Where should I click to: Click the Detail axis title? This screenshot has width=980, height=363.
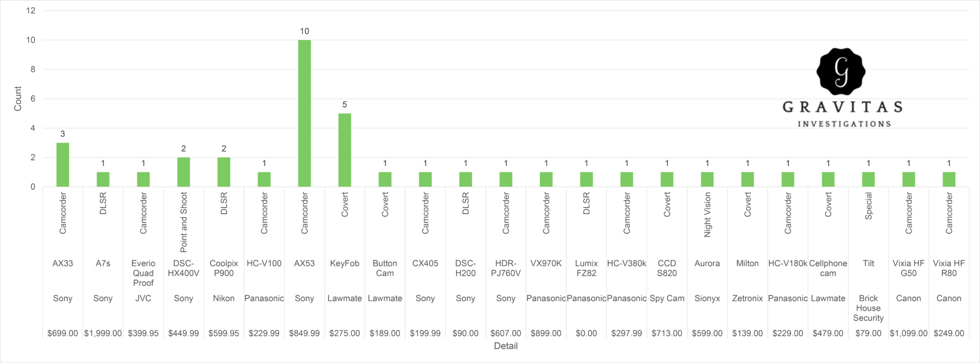pos(505,346)
